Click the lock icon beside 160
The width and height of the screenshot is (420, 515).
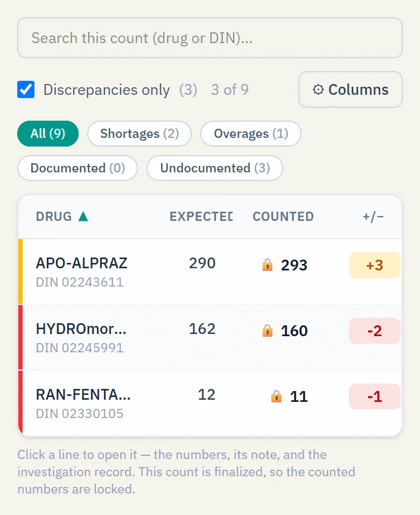268,330
